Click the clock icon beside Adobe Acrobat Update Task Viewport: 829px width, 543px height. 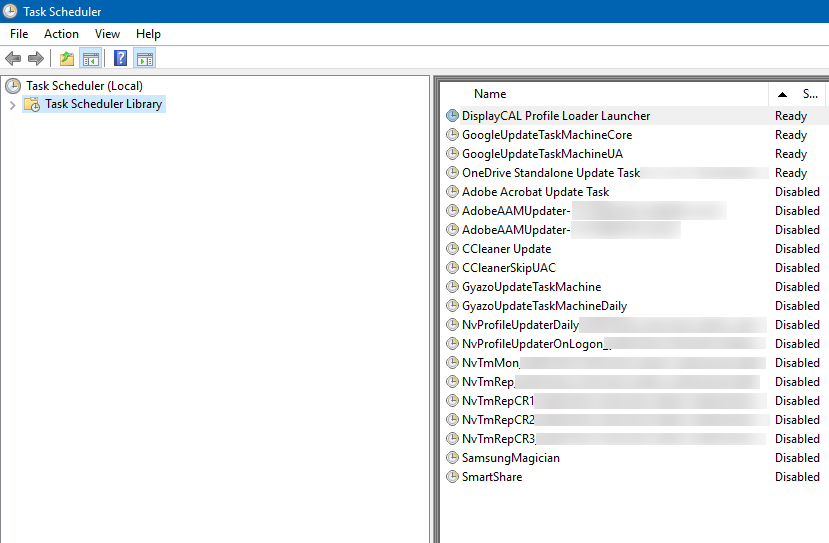pyautogui.click(x=452, y=192)
